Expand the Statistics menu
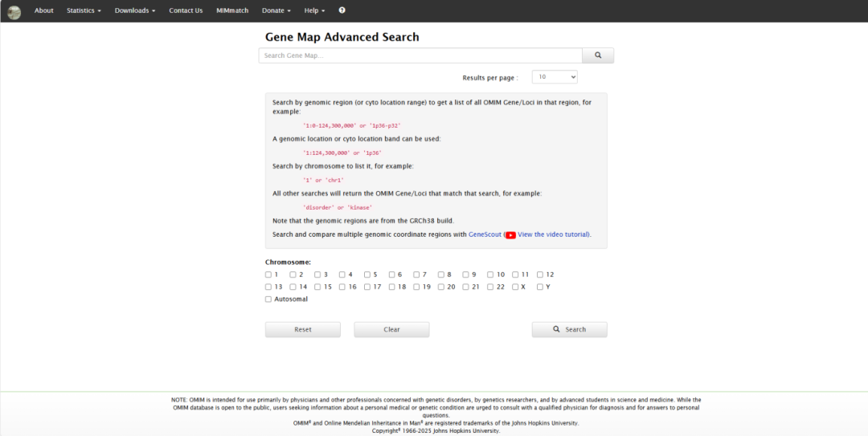This screenshot has width=868, height=436. click(84, 10)
